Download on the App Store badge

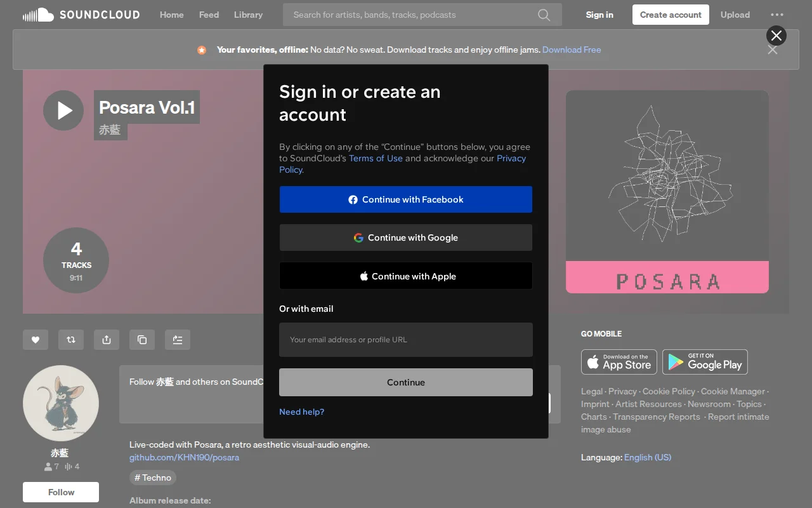coord(619,362)
